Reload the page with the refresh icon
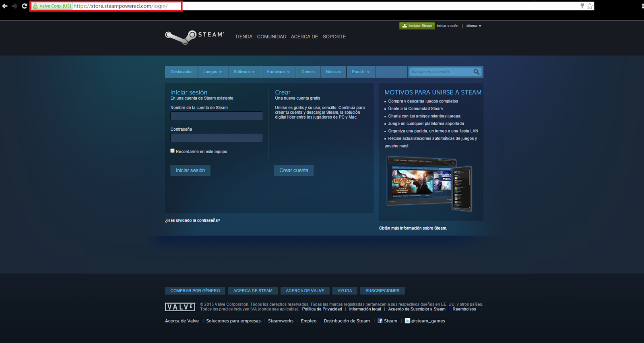 (25, 6)
